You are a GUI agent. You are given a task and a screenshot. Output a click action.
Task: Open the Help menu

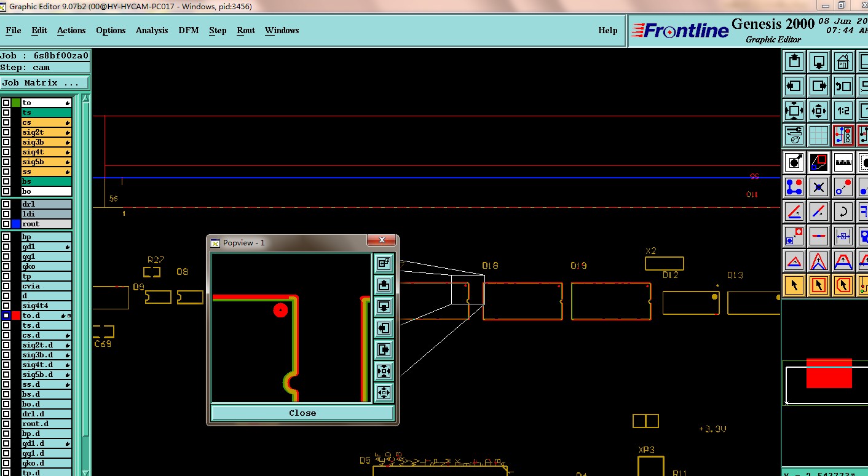click(x=607, y=30)
